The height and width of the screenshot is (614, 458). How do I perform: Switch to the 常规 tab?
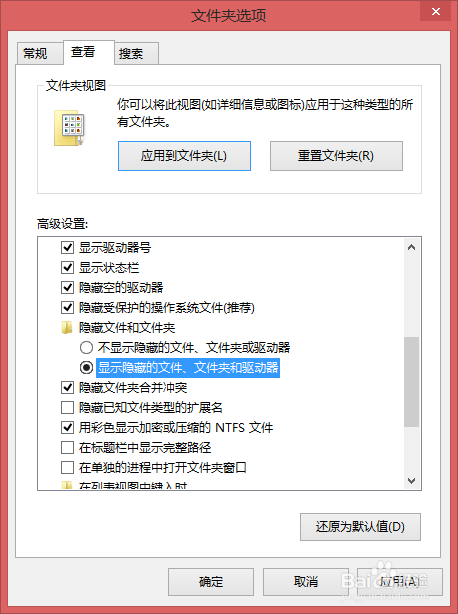[x=35, y=53]
